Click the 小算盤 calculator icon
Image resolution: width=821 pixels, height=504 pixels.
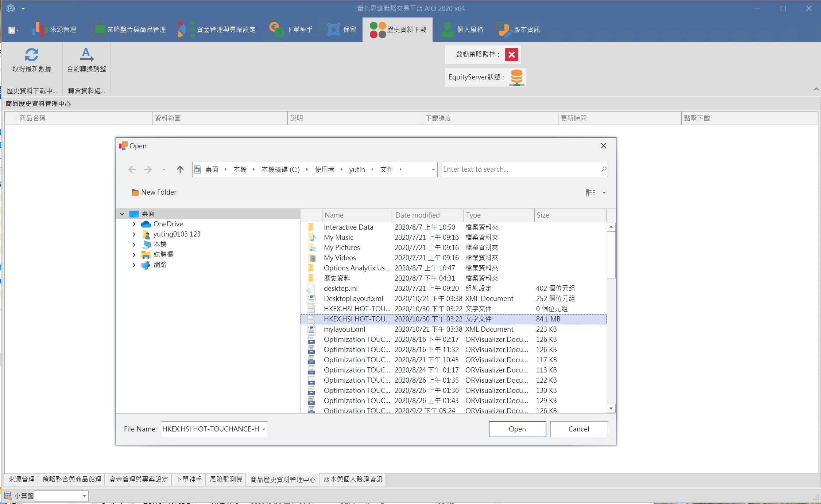click(7, 496)
